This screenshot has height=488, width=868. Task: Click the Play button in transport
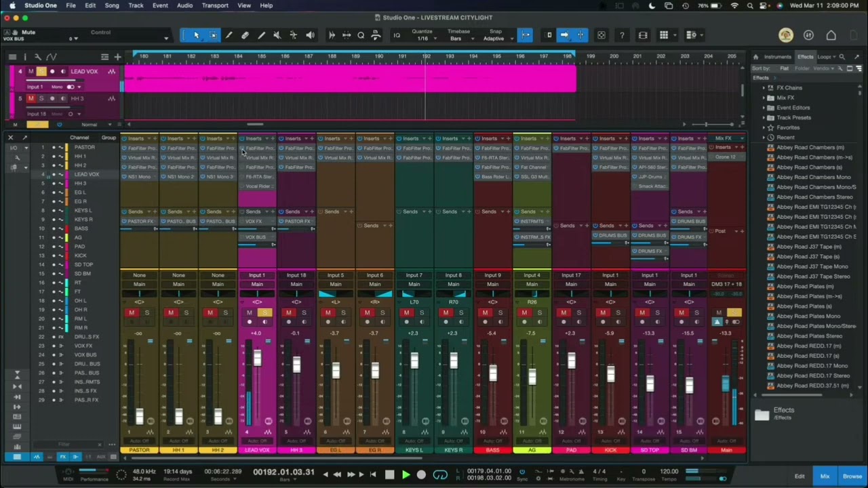pyautogui.click(x=406, y=475)
